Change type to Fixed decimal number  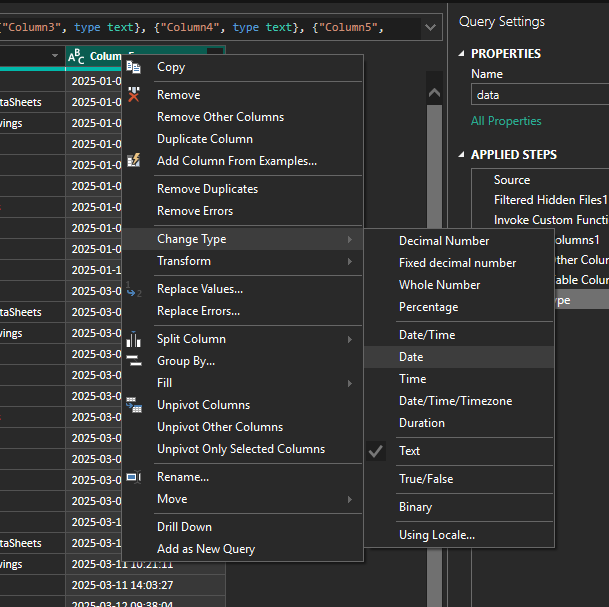pos(458,263)
